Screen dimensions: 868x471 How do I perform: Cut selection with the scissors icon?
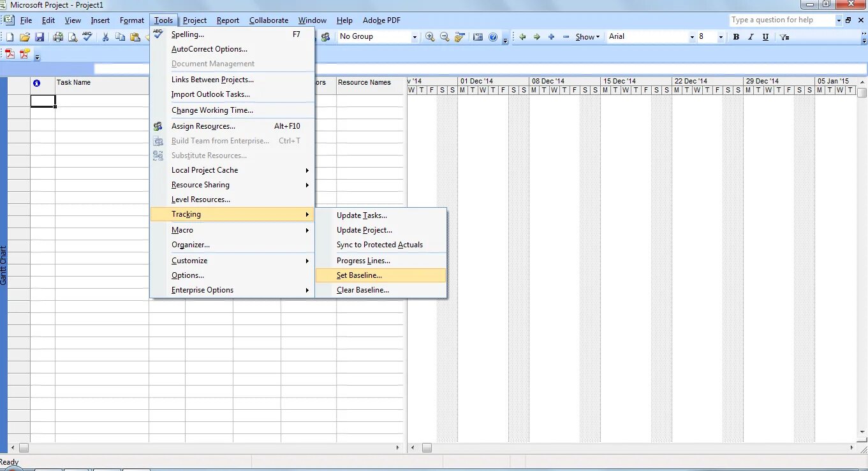tap(106, 37)
